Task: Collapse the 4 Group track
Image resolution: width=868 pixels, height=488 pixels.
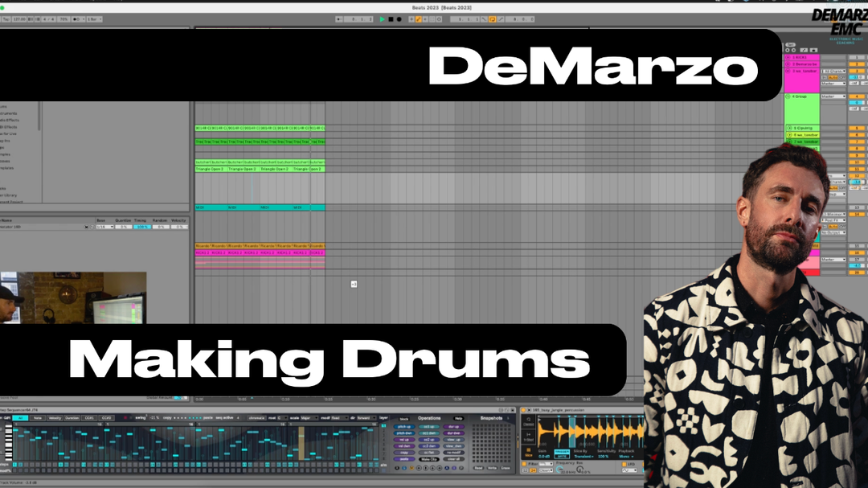Action: 788,96
